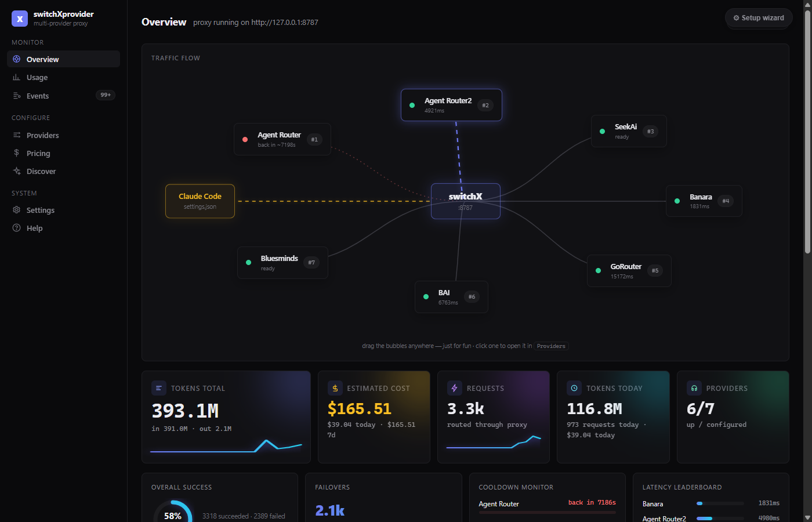
Task: Click the Banara latency bar
Action: click(x=720, y=503)
